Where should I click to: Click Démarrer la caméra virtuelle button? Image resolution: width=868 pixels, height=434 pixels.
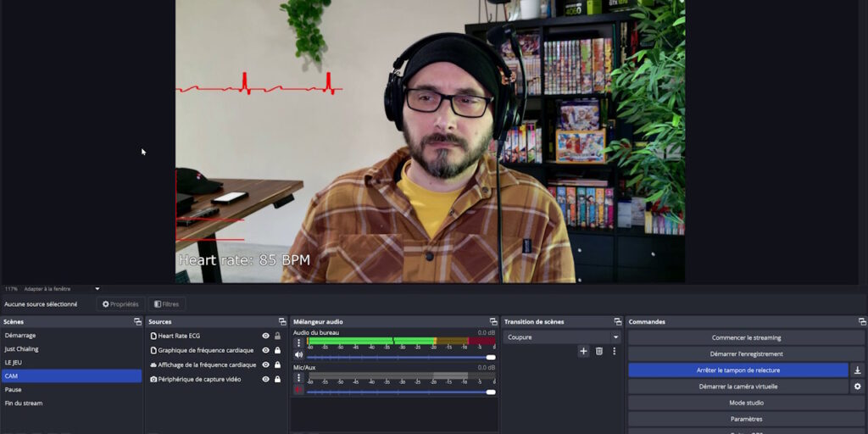coord(738,387)
